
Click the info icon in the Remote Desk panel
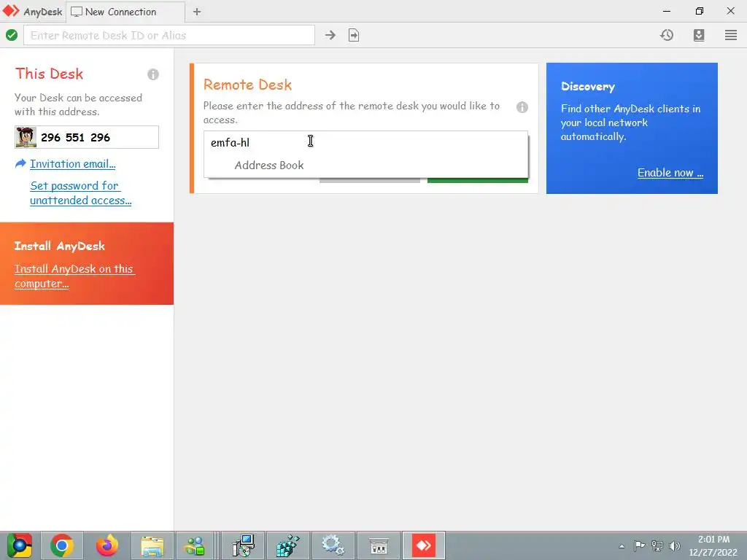522,107
